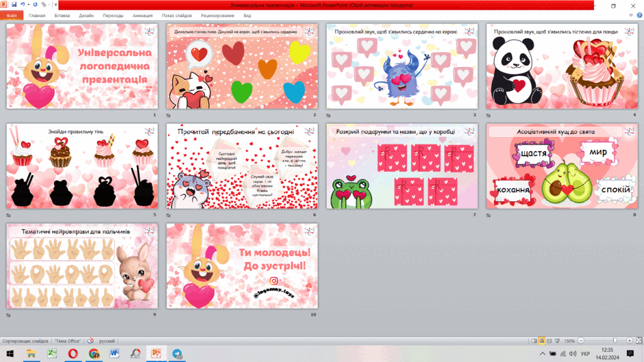Click the Undo arrow icon

[23, 5]
